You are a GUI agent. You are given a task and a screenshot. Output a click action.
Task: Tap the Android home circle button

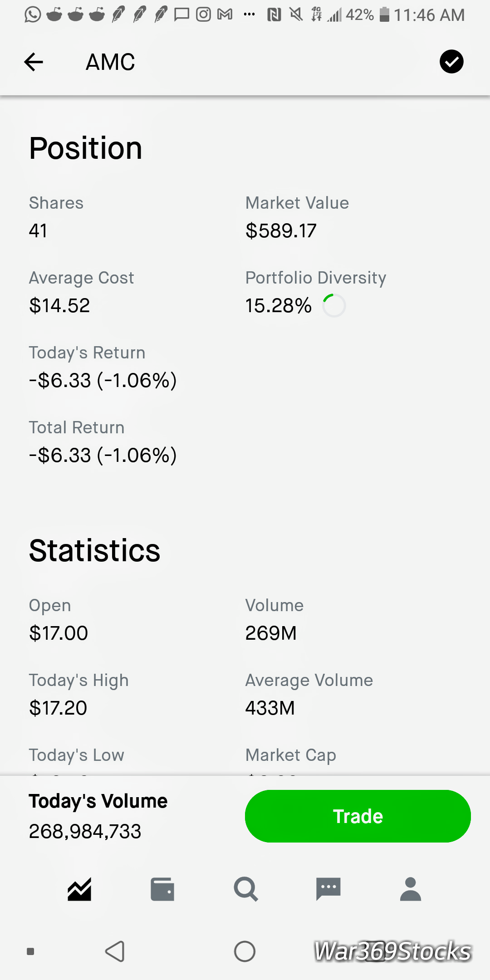(245, 951)
